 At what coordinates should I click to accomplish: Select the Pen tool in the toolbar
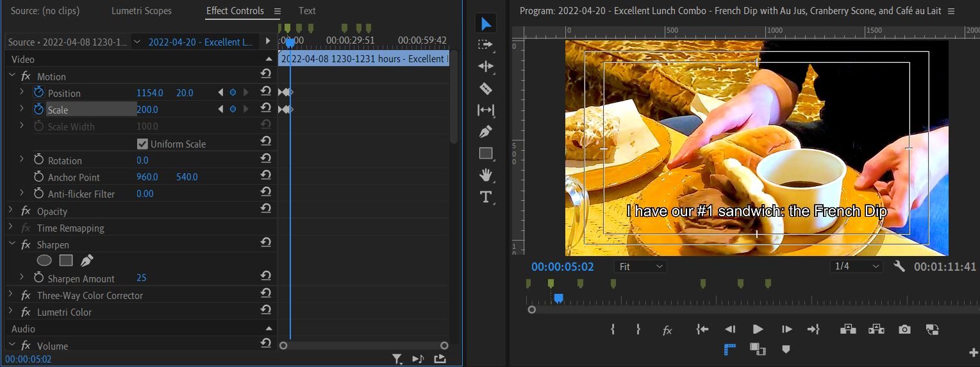coord(486,132)
